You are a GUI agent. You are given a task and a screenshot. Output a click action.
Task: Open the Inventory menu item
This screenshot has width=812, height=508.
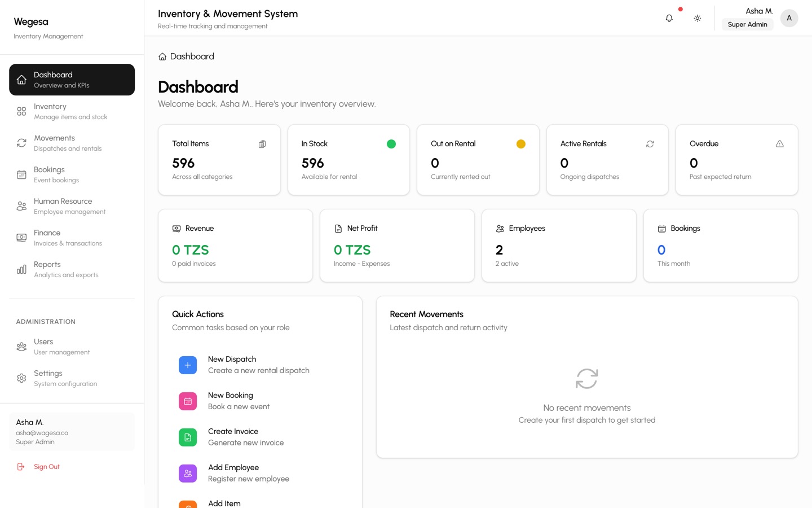tap(72, 111)
